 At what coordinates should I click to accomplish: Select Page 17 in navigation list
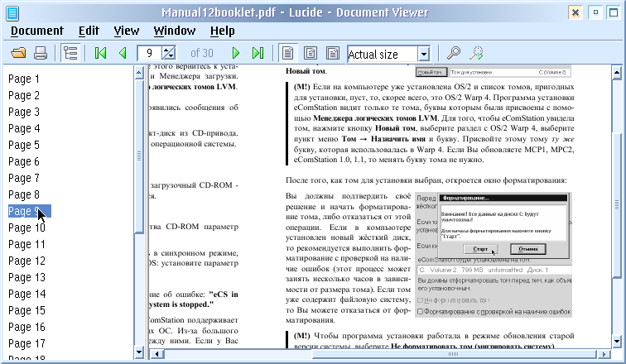tap(26, 343)
